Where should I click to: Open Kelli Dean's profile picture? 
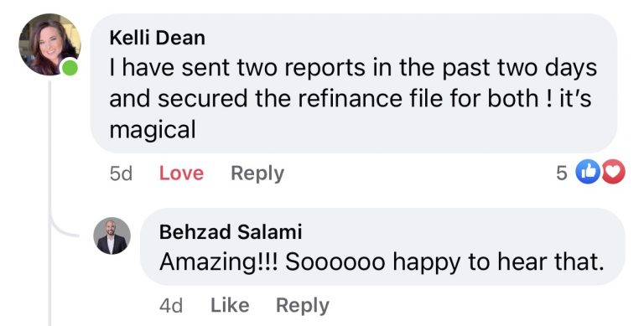click(x=49, y=44)
